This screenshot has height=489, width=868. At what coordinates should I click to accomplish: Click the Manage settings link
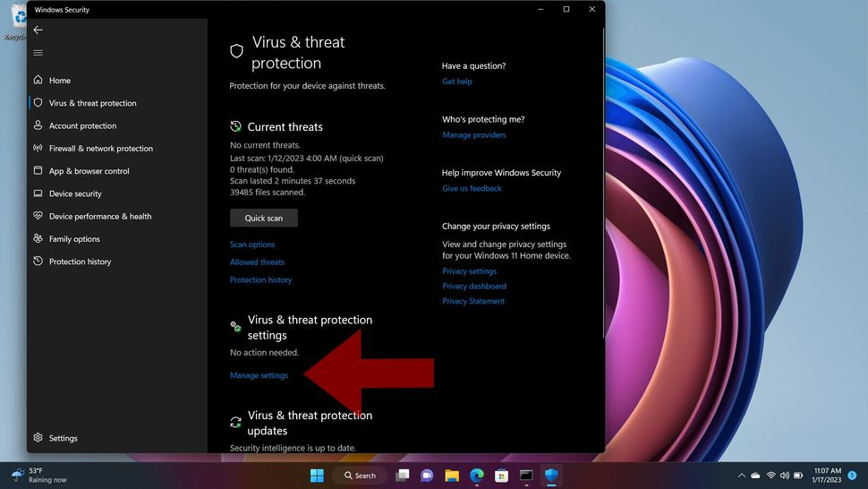click(259, 375)
